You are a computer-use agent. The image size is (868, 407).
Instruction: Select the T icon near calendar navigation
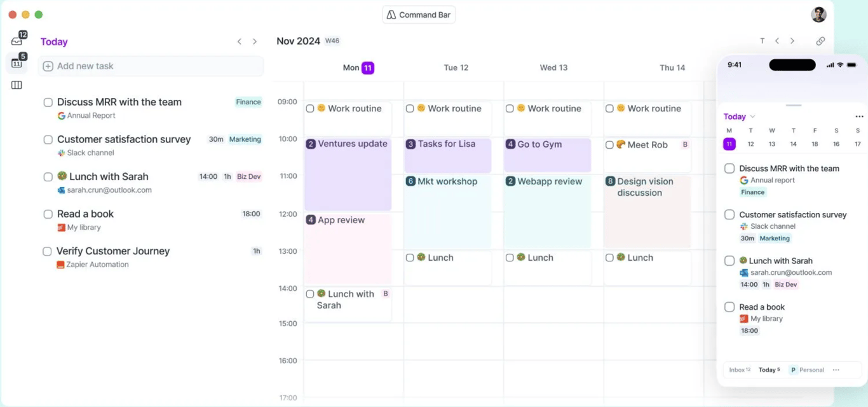click(763, 41)
